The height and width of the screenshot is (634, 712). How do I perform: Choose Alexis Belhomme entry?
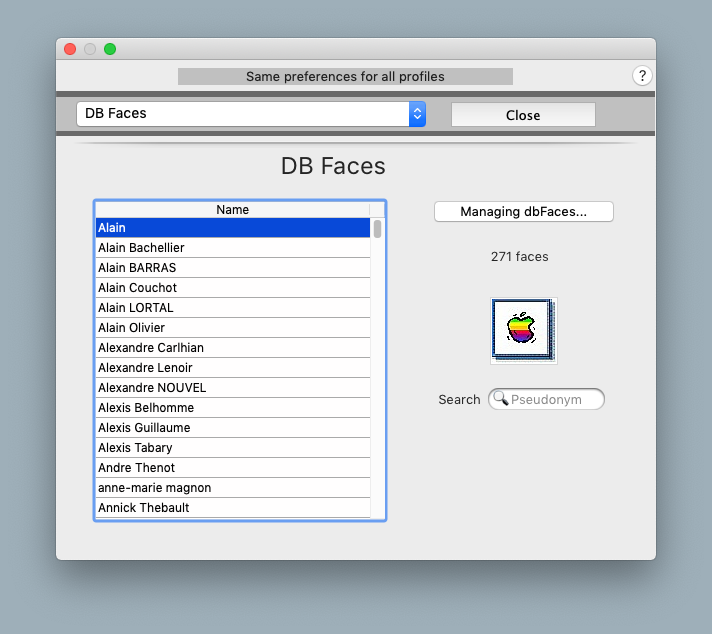click(x=232, y=408)
